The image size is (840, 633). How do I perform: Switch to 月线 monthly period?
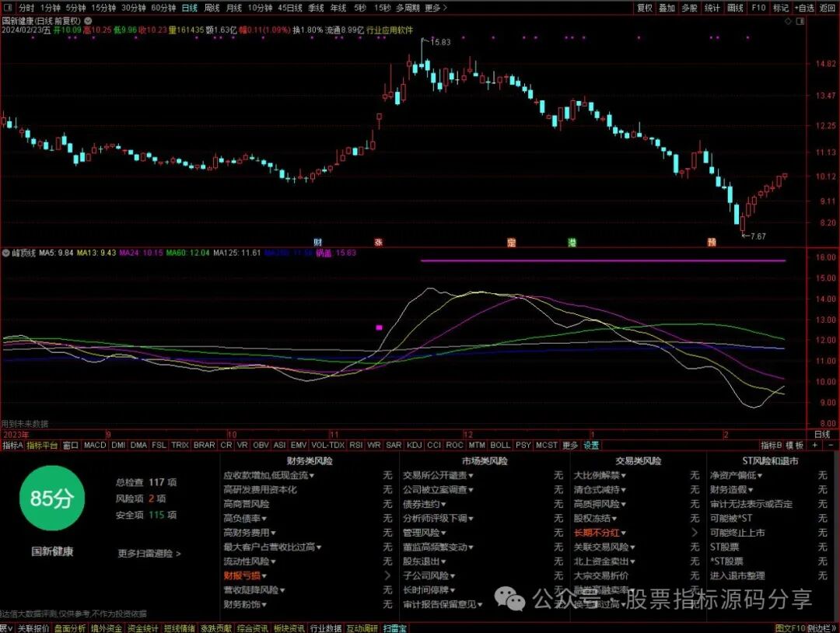tap(234, 8)
